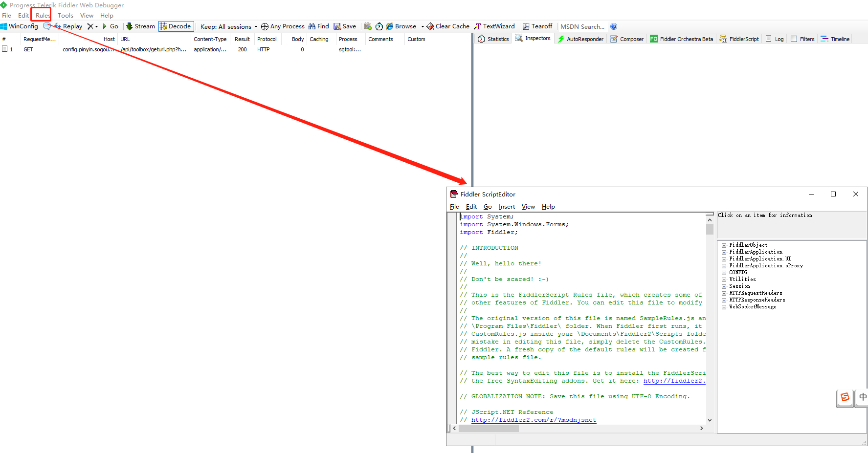Click the script editor horizontal scrollbar thumb
The width and height of the screenshot is (868, 453).
pyautogui.click(x=489, y=428)
